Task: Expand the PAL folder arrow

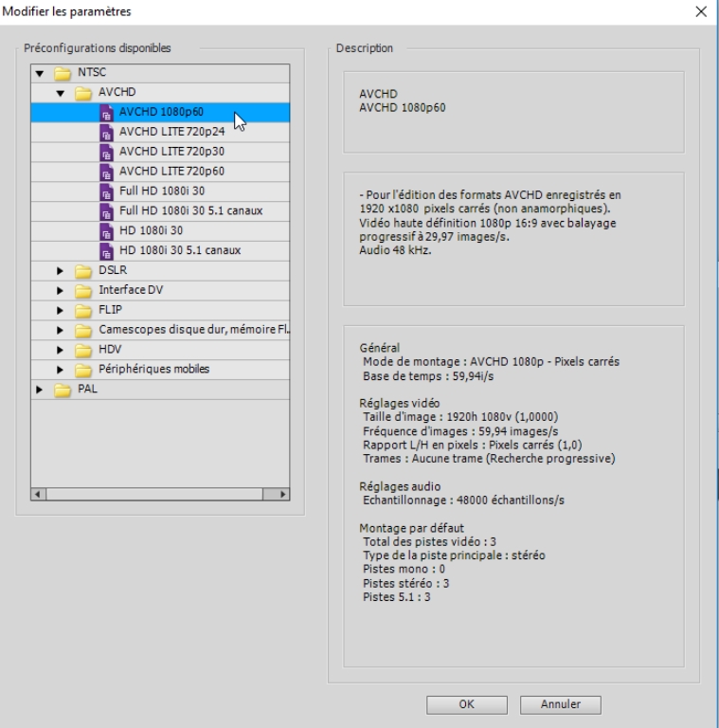Action: [39, 390]
